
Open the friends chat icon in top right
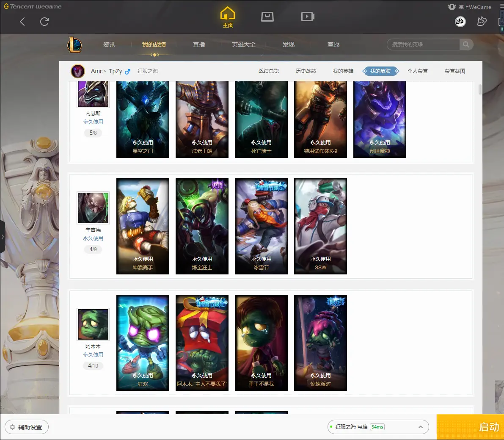pyautogui.click(x=482, y=22)
